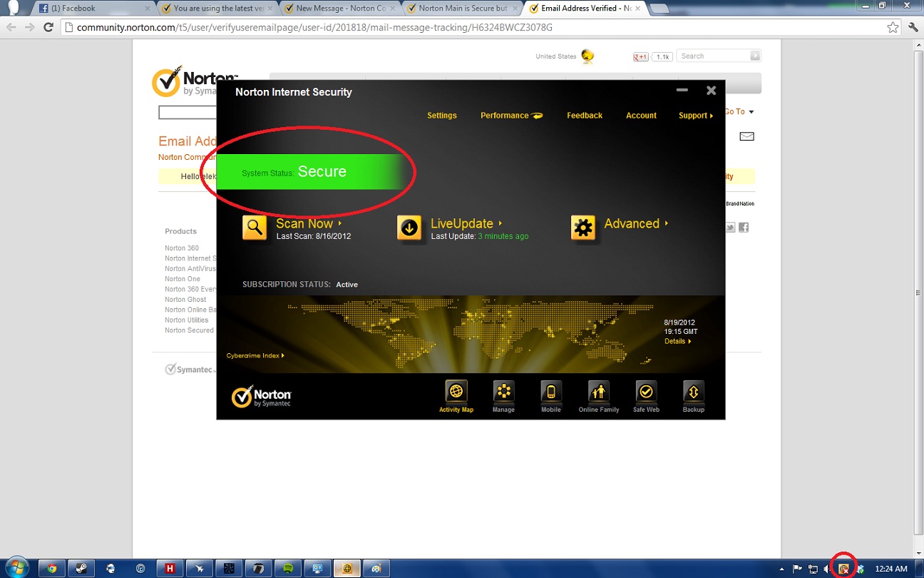Viewport: 924px width, 578px height.
Task: Click the Twitter icon on the webpage
Action: (731, 228)
